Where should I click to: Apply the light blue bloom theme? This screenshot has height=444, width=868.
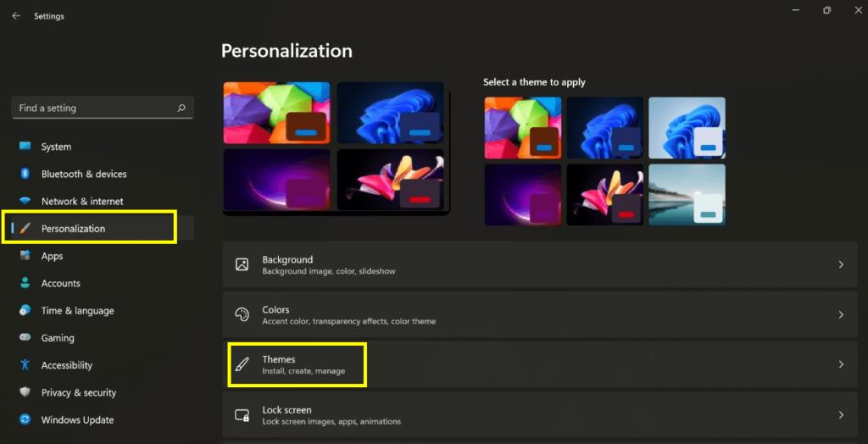click(x=687, y=128)
